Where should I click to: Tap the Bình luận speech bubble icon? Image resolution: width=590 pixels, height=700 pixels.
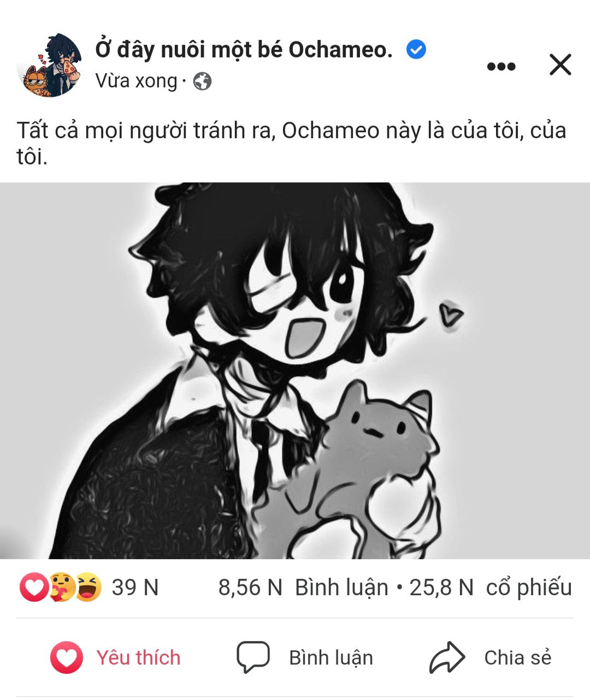253,657
